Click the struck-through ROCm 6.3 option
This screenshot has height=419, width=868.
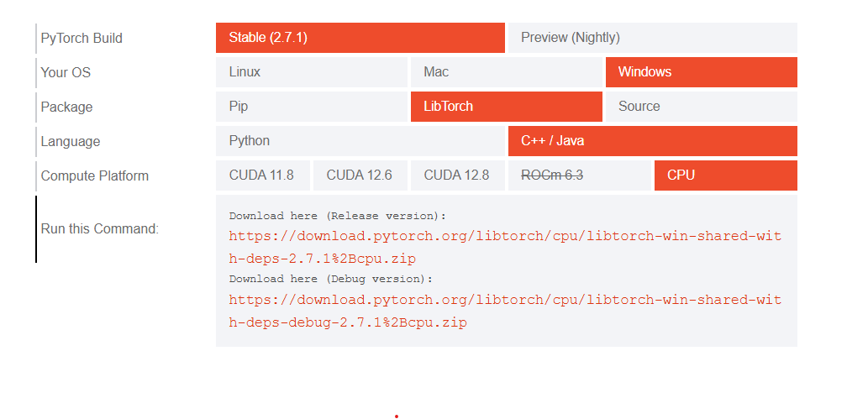coord(580,175)
